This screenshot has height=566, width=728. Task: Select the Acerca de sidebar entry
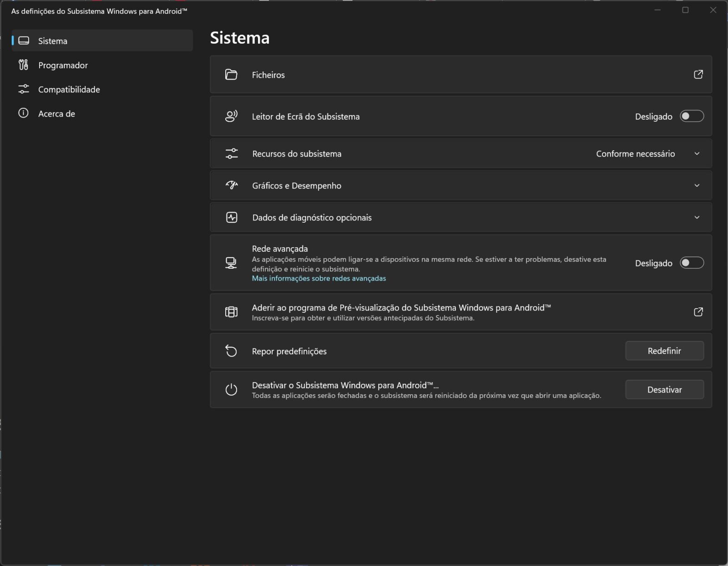[56, 113]
